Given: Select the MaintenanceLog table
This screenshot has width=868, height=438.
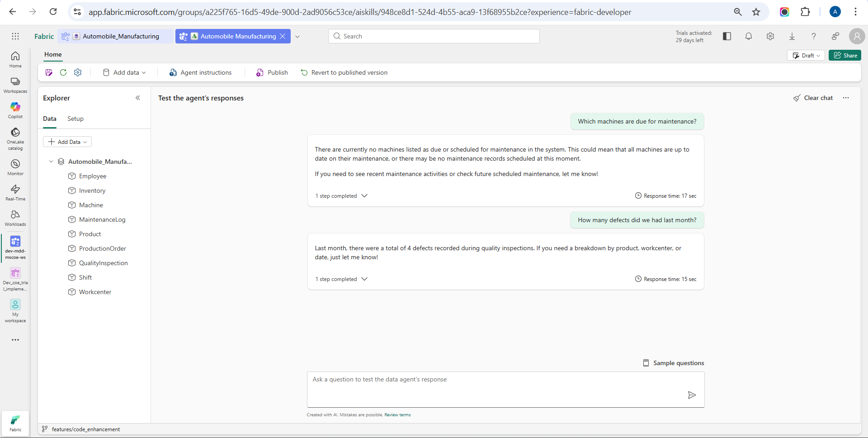Looking at the screenshot, I should [102, 219].
